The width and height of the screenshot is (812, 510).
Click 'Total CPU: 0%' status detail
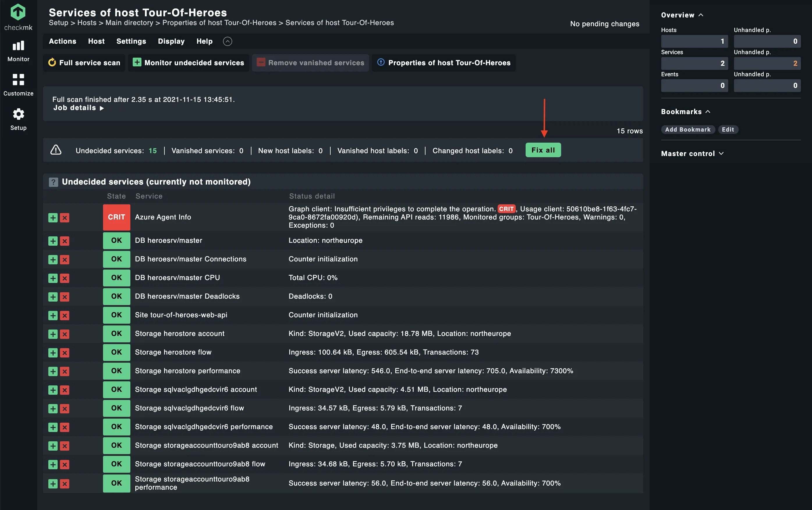[x=313, y=278]
